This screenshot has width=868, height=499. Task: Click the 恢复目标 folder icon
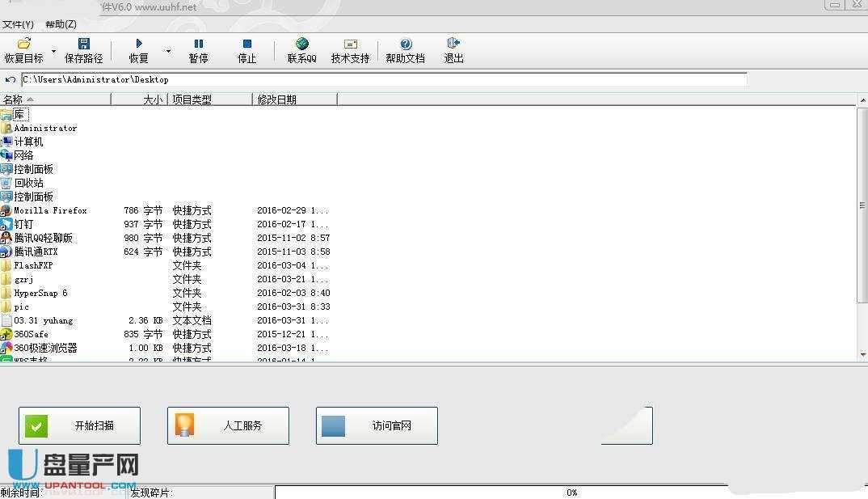point(24,44)
